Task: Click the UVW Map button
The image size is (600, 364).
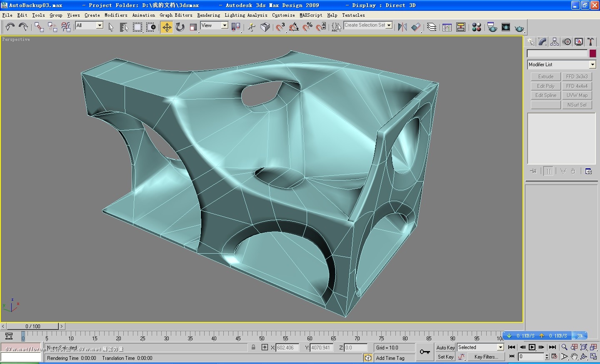Action: 577,95
